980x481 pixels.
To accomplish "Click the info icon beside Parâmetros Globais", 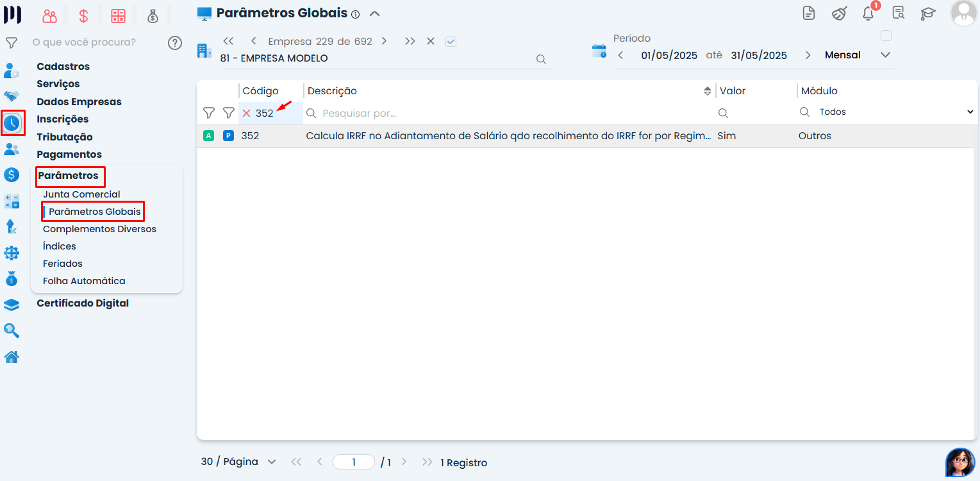I will 356,14.
